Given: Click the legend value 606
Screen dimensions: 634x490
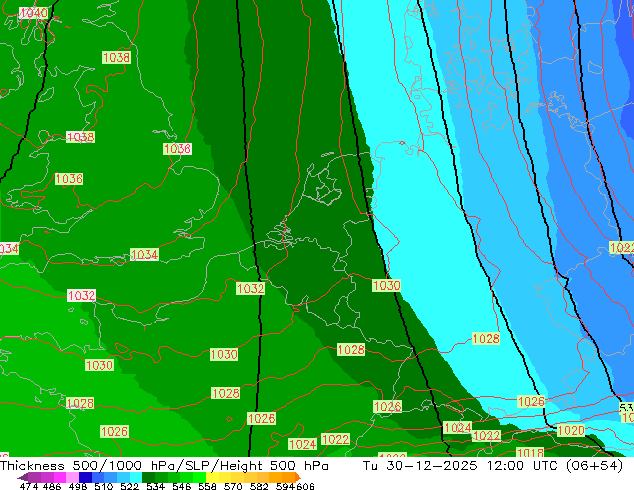Looking at the screenshot, I should pyautogui.click(x=305, y=486).
